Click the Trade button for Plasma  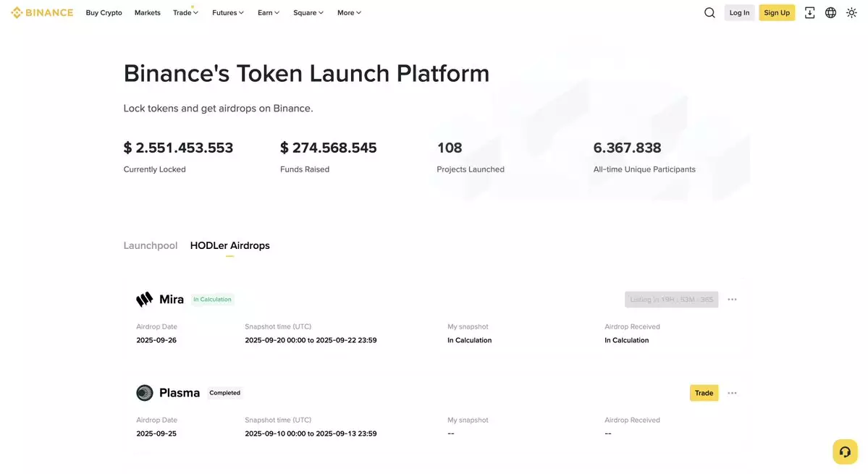click(x=704, y=393)
